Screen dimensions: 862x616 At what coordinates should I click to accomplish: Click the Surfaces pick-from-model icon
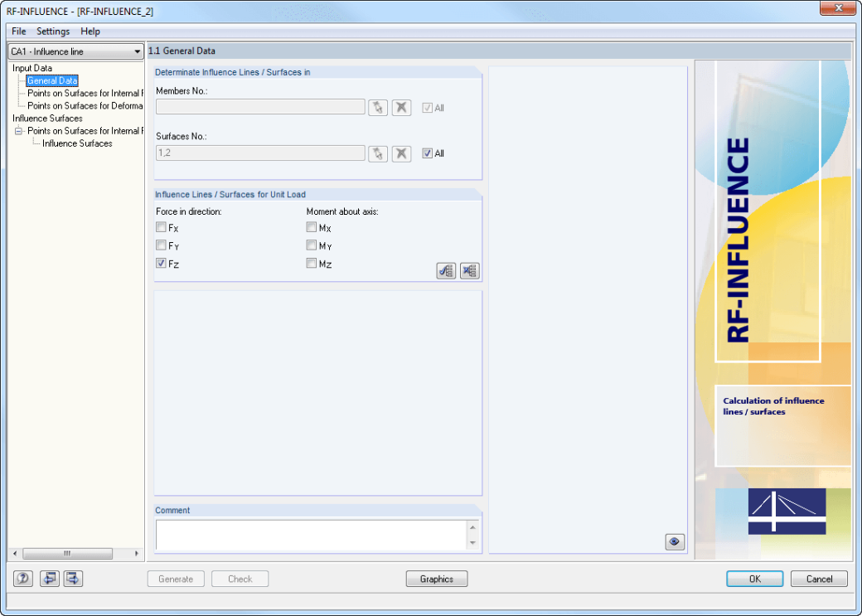pyautogui.click(x=378, y=153)
